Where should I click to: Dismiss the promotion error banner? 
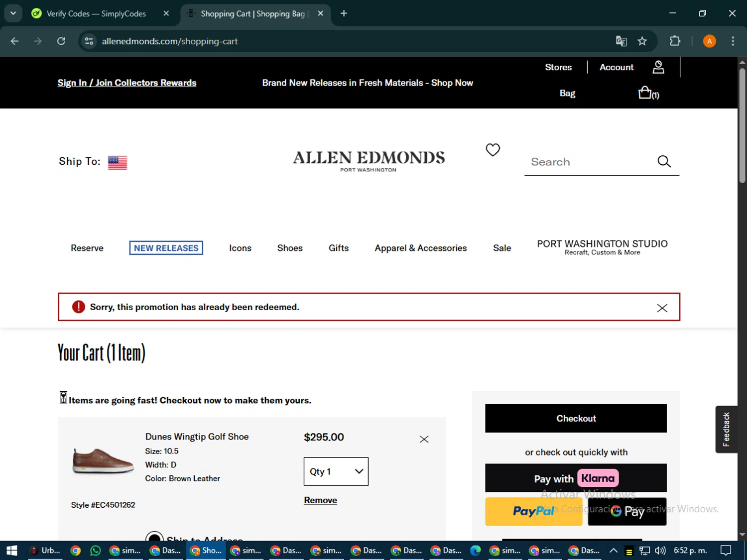point(662,308)
